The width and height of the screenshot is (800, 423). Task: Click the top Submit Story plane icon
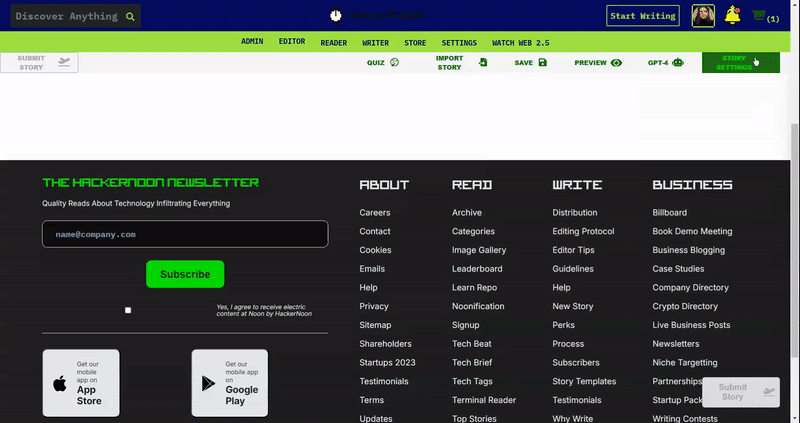(x=64, y=62)
